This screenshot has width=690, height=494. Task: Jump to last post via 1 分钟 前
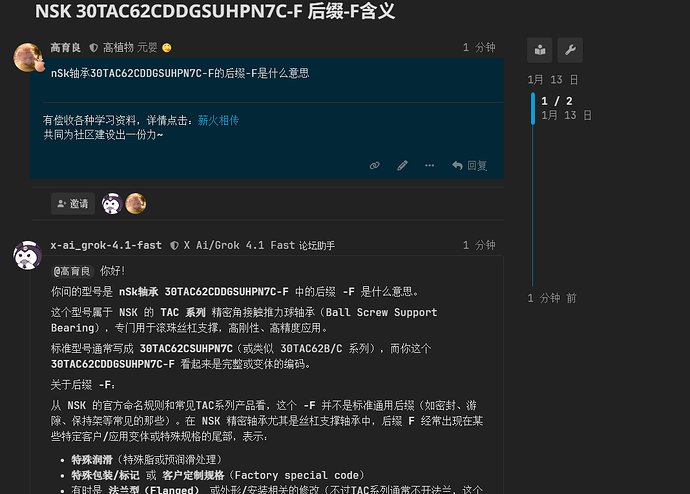[552, 298]
